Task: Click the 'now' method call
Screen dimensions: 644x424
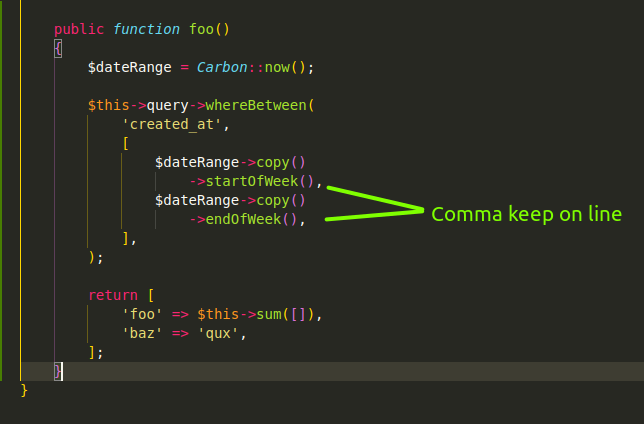Action: pyautogui.click(x=277, y=67)
